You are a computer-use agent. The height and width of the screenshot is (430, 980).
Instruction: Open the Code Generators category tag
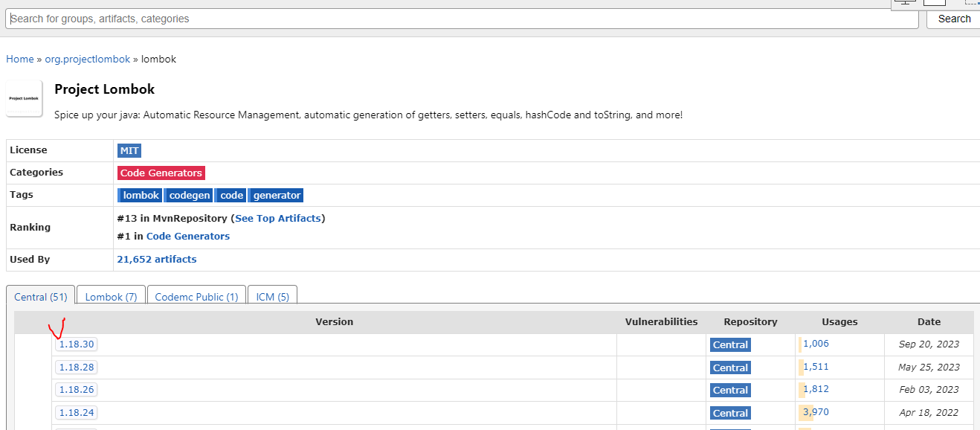(x=161, y=173)
